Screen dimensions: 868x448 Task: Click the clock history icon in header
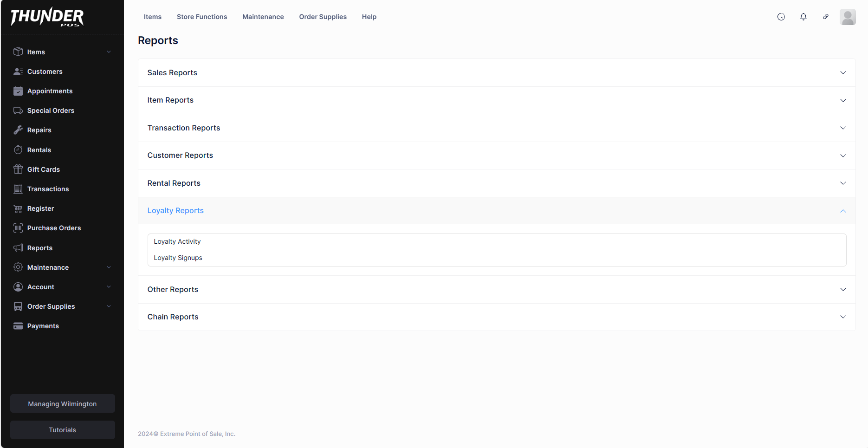tap(781, 17)
